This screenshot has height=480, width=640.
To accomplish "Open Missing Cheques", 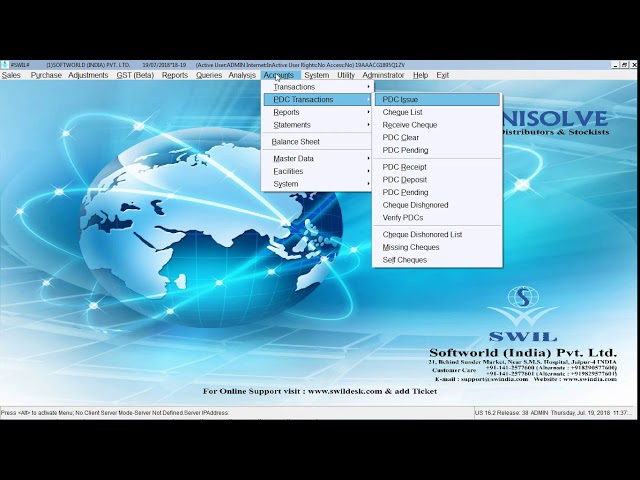I will pyautogui.click(x=437, y=247).
